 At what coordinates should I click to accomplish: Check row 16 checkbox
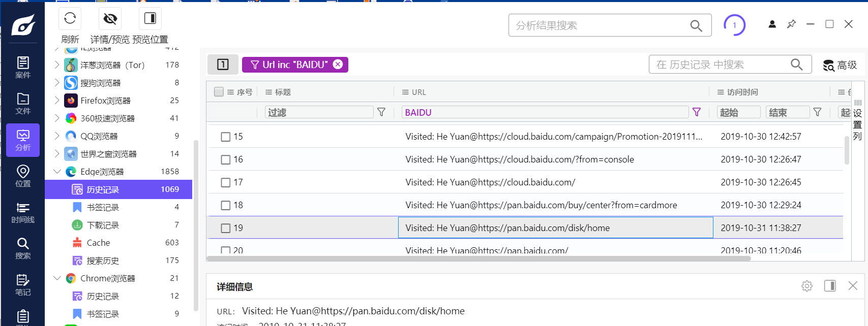point(226,159)
